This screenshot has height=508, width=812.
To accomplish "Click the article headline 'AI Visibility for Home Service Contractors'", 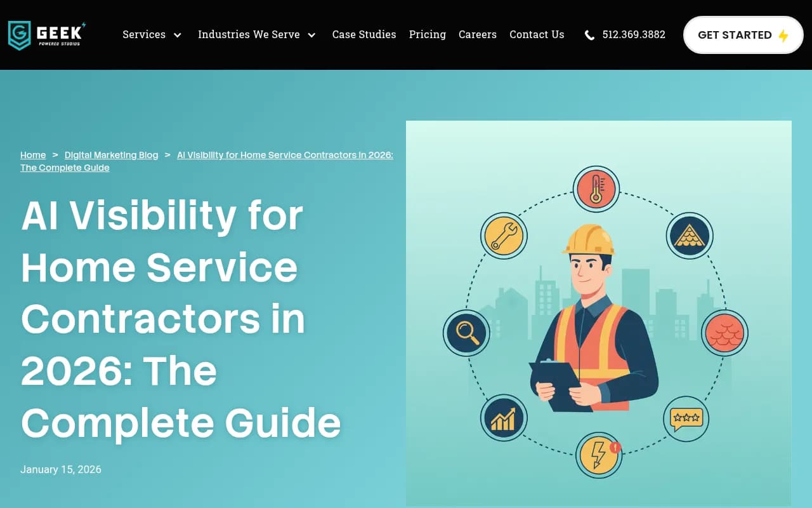I will coord(181,319).
